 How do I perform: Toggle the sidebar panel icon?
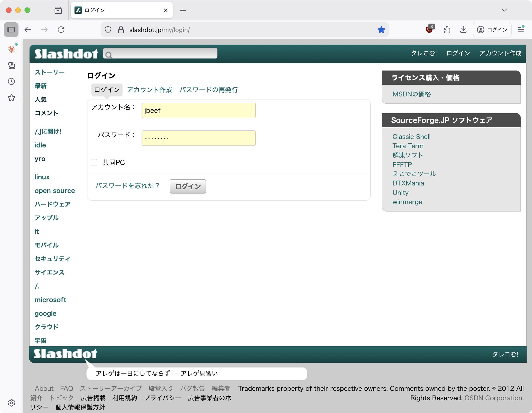pyautogui.click(x=11, y=30)
